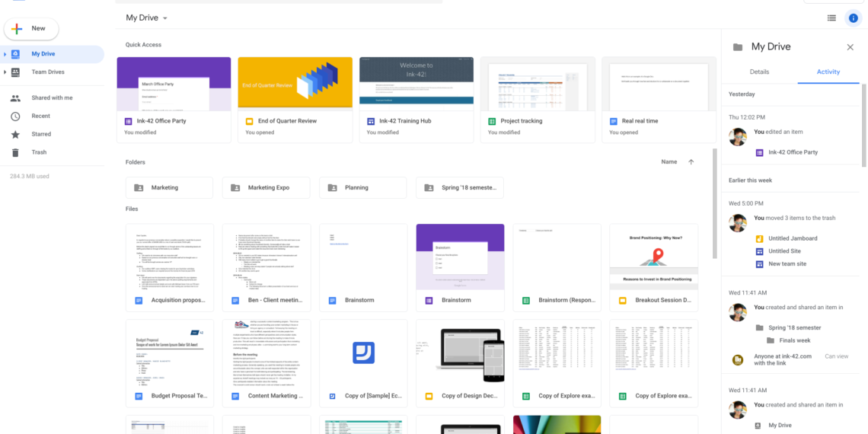Open the My Drive header dropdown
This screenshot has height=434, width=868.
pyautogui.click(x=147, y=18)
